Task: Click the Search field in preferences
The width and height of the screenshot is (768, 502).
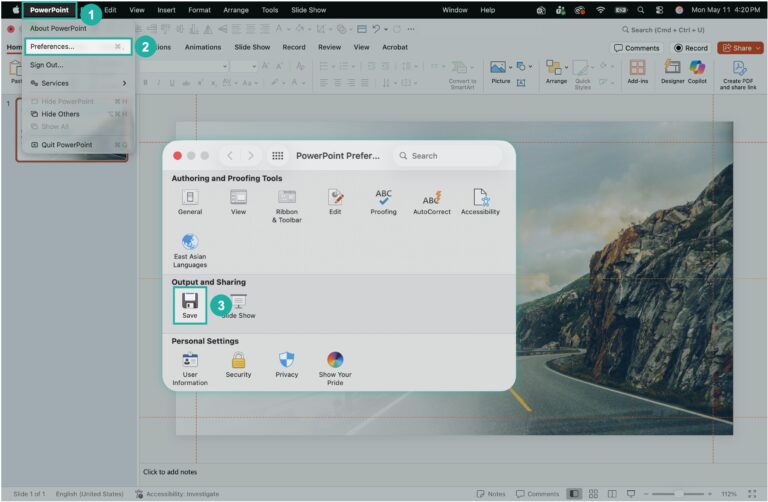Action: point(448,156)
